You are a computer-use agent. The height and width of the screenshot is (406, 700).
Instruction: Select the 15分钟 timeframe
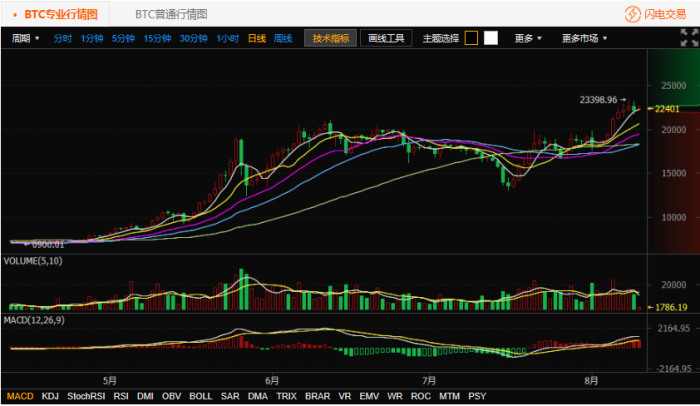(x=157, y=38)
